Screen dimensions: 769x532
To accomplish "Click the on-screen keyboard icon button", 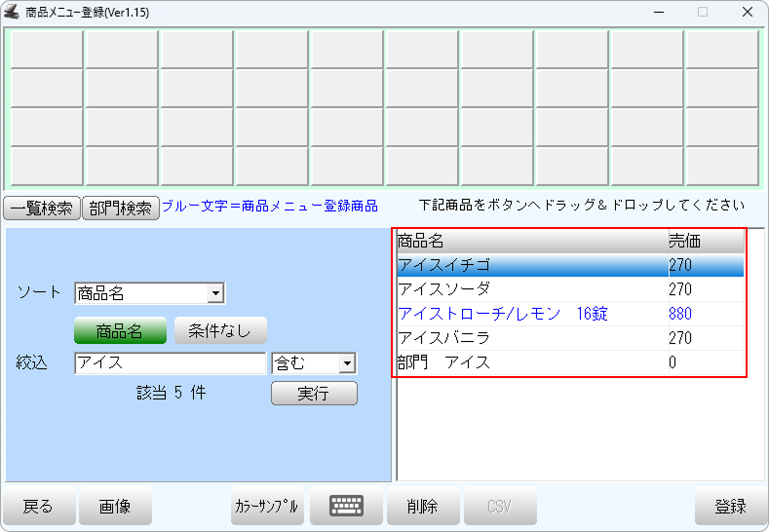I will pyautogui.click(x=346, y=507).
